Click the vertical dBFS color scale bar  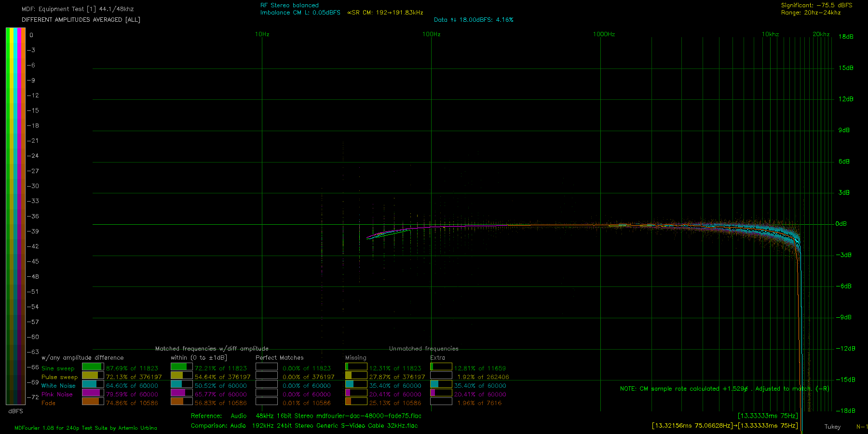pos(15,216)
